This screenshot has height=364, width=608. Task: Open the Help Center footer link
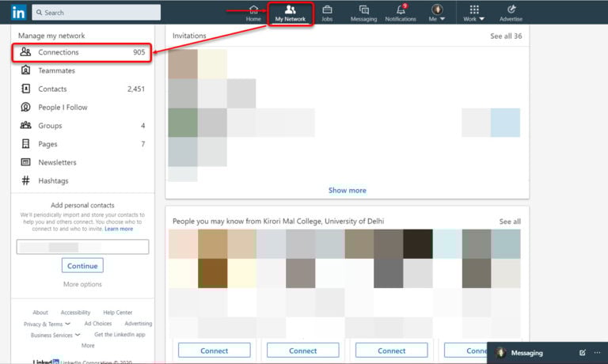tap(118, 313)
